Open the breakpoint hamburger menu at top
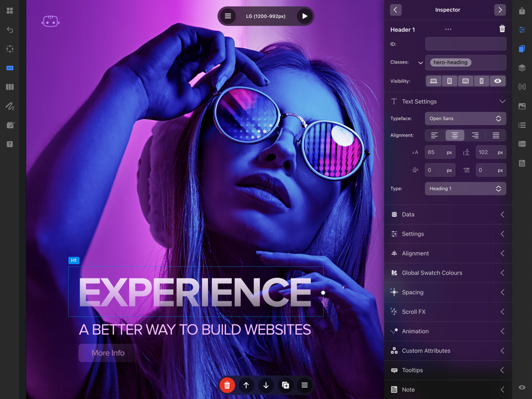The image size is (532, 399). tap(228, 16)
